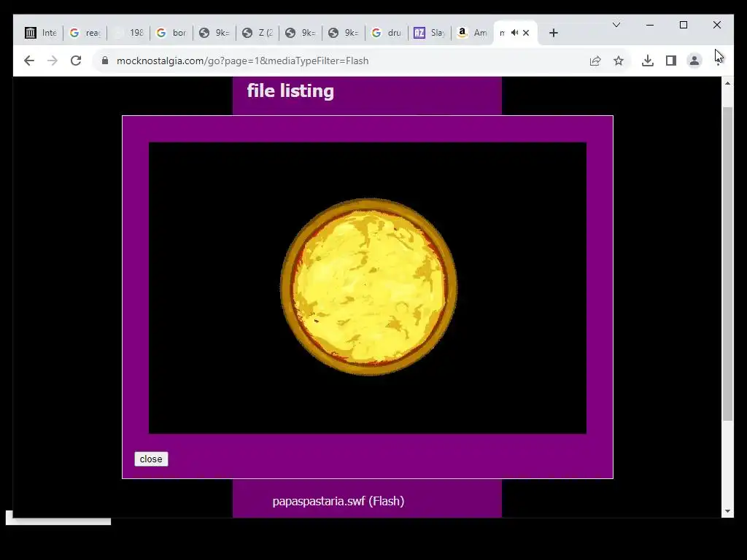Click the pizza in the Flash game
The width and height of the screenshot is (747, 560).
(x=368, y=287)
